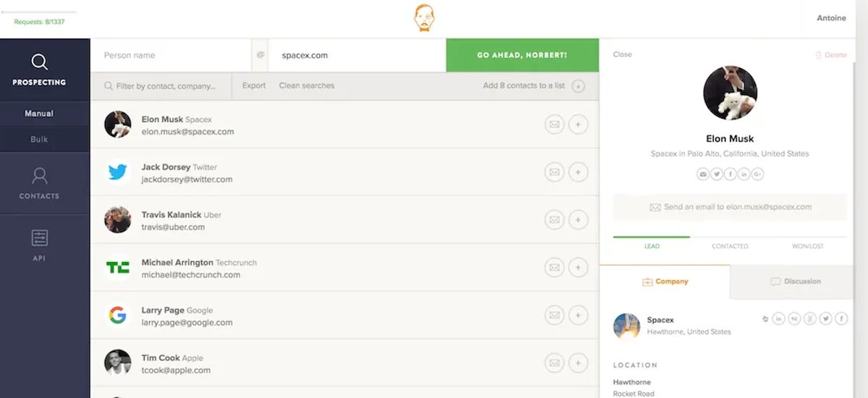The width and height of the screenshot is (868, 398).
Task: Click Spacex company rocket thumbnail
Action: [626, 326]
